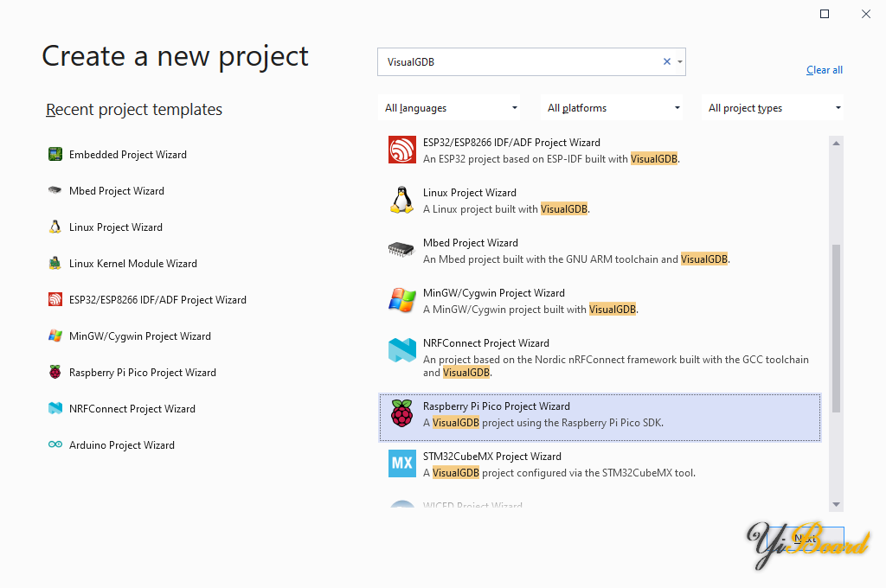Image resolution: width=886 pixels, height=588 pixels.
Task: Click the ESP32 icon in recent templates
Action: coord(55,299)
